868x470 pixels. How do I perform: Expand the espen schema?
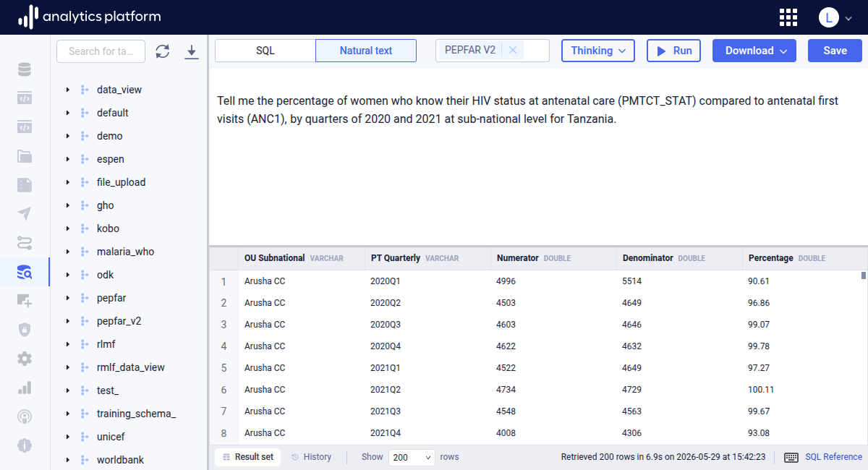[x=67, y=159]
